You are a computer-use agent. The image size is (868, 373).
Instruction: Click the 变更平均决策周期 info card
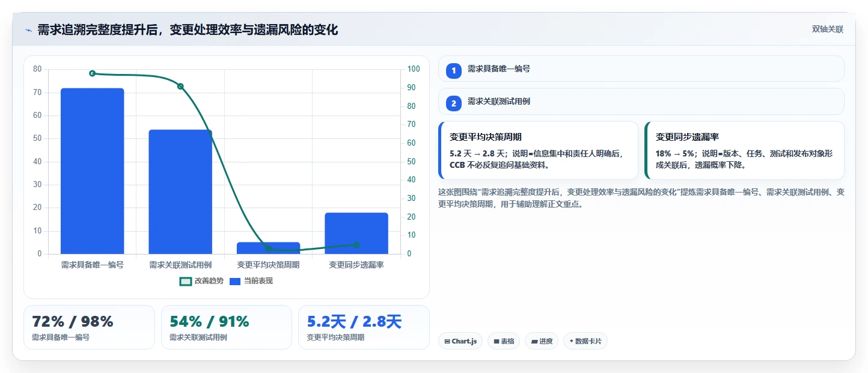pos(539,150)
